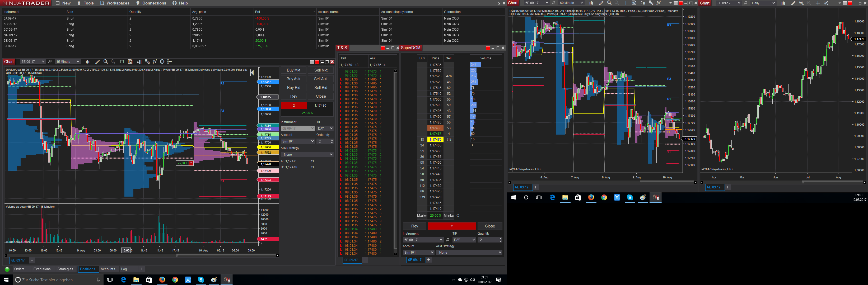Increase the SuperDOM Quantity stepper
Screen dimensions: 868x285
click(500, 239)
